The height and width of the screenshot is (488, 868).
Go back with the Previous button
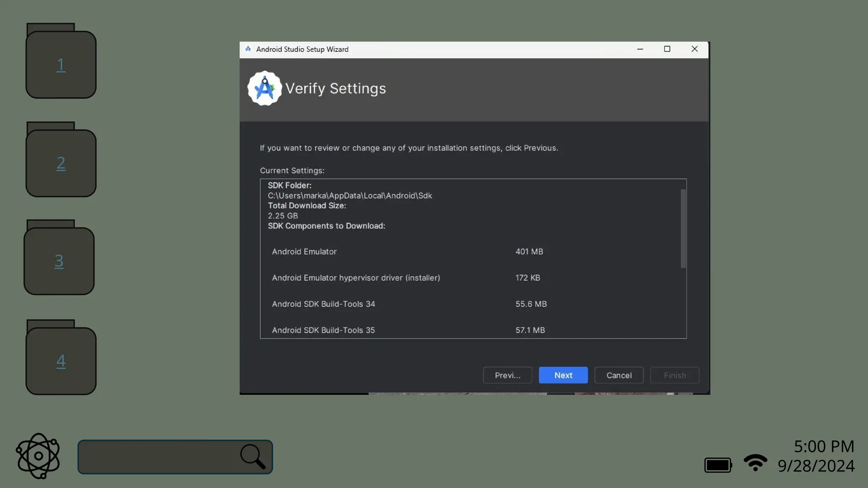tap(507, 375)
